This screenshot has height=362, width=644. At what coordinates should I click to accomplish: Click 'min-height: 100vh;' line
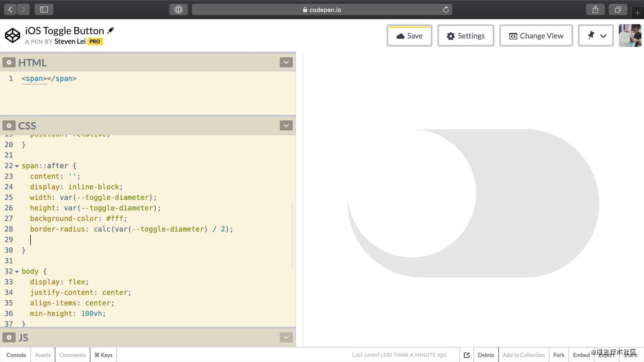tap(68, 314)
